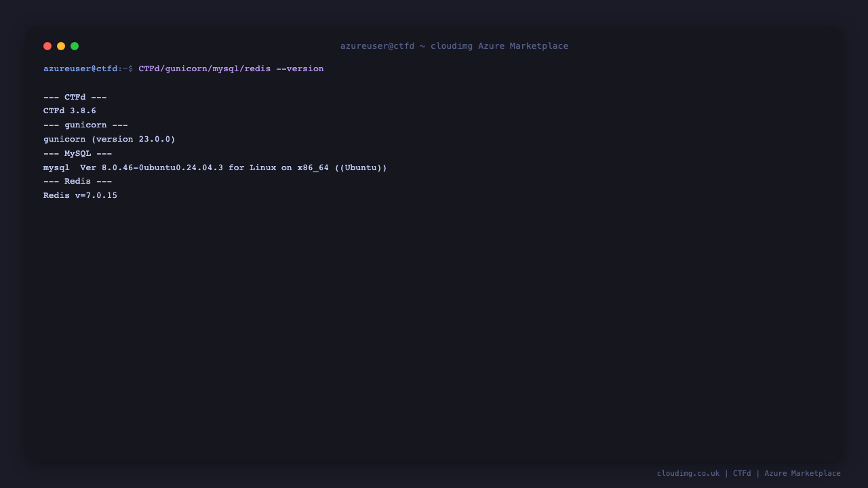
Task: Click the yellow minimize window dot
Action: [x=61, y=46]
